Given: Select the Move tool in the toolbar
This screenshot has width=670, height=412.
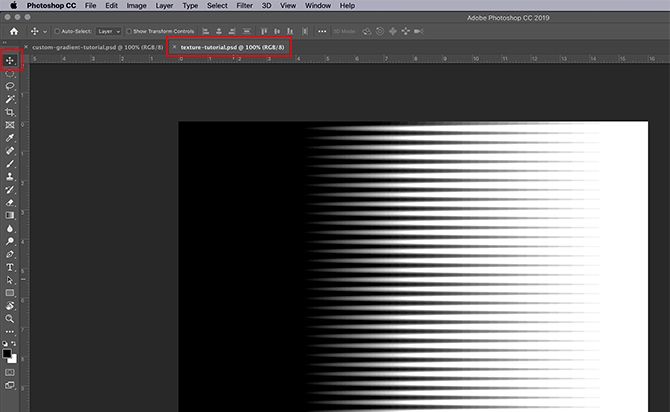Looking at the screenshot, I should [x=10, y=60].
